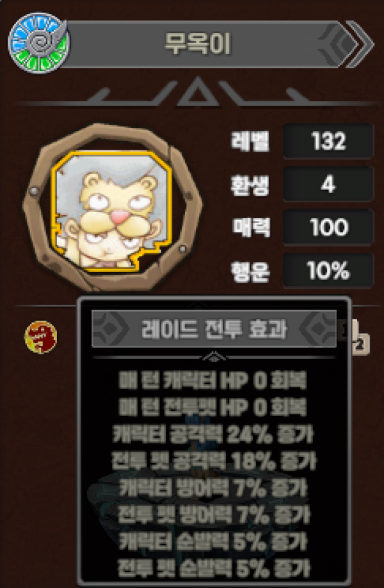Click the 전투 펫 방어력 7% 증가 line
Screen dimensions: 384x588
[x=214, y=514]
